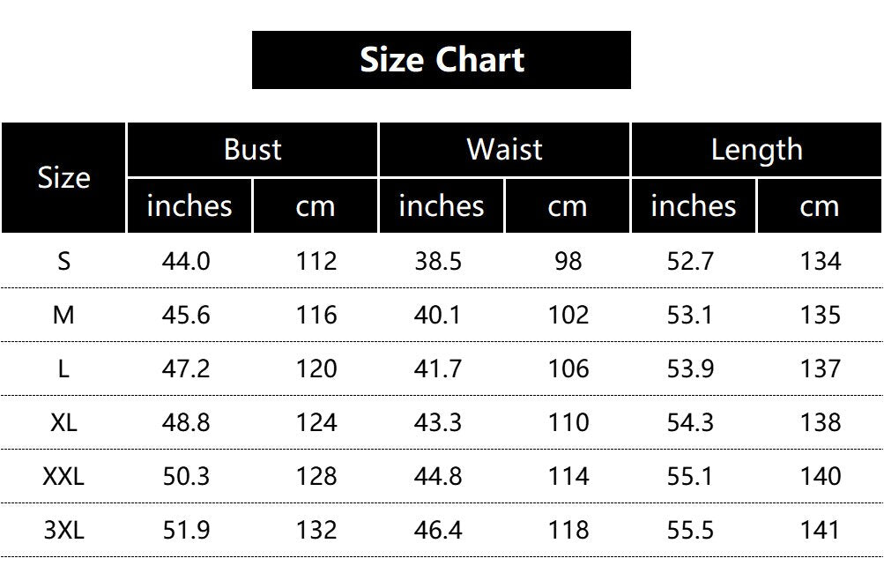
Task: Click the Length column header
Action: [x=756, y=150]
